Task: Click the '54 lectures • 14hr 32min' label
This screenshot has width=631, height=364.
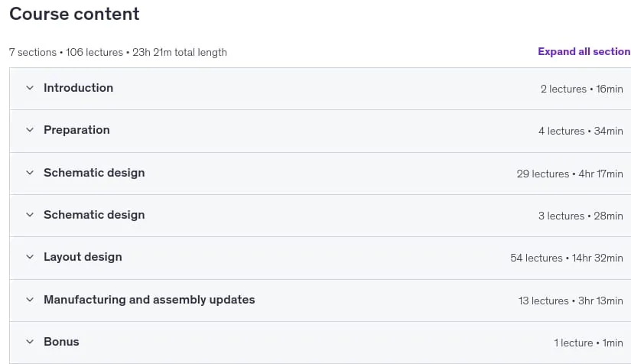Action: (567, 258)
